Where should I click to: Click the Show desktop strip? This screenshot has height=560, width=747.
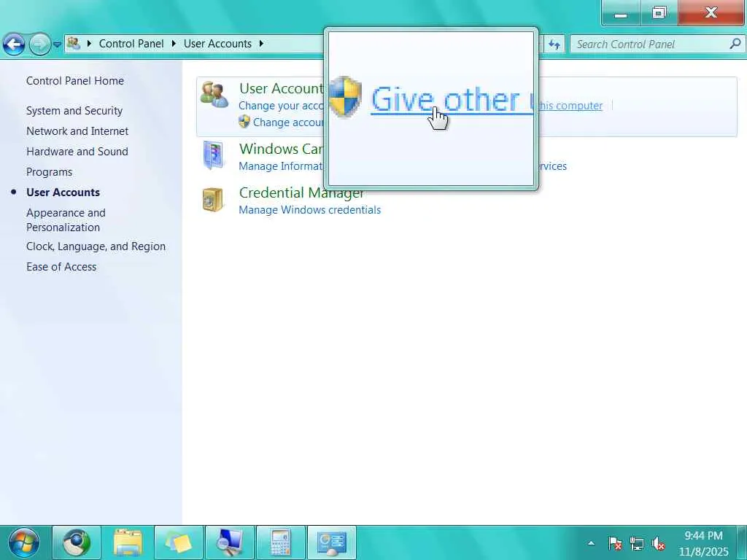(742, 542)
